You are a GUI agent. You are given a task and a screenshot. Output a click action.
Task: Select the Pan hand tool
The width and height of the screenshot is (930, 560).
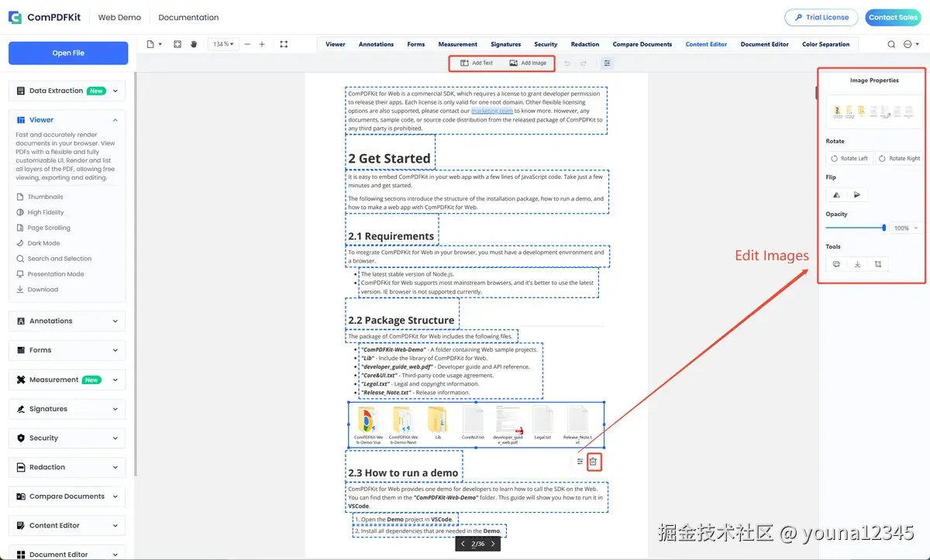194,44
